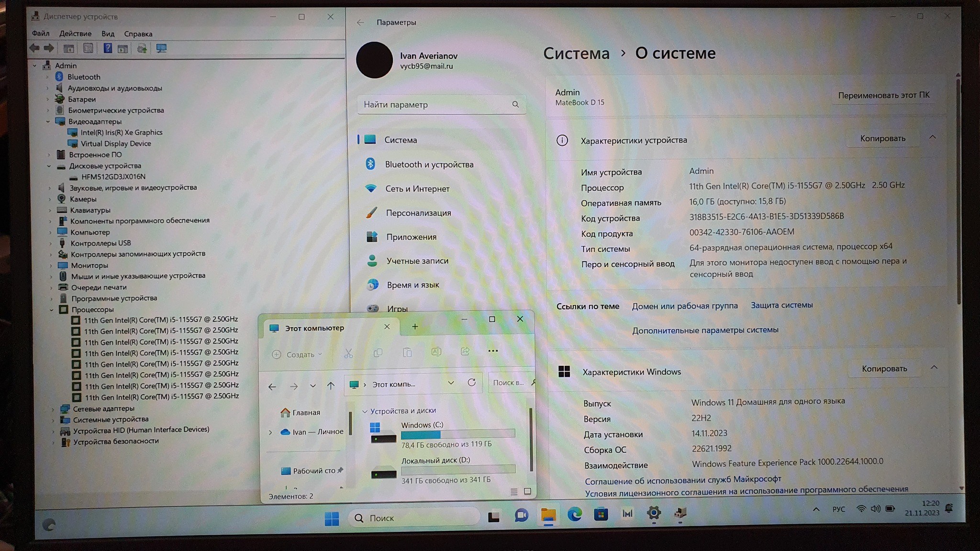The height and width of the screenshot is (551, 980).
Task: Collapse the Процессоры tree node
Action: (x=51, y=309)
